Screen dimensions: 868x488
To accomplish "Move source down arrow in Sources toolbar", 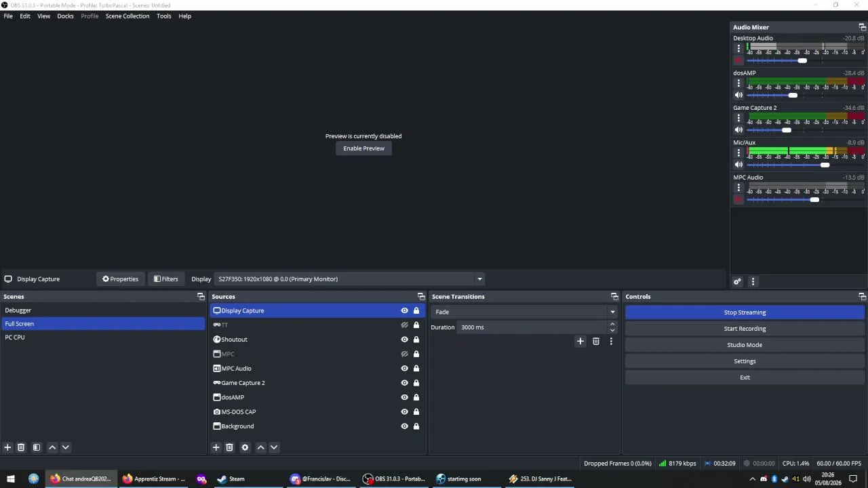I will click(x=274, y=447).
